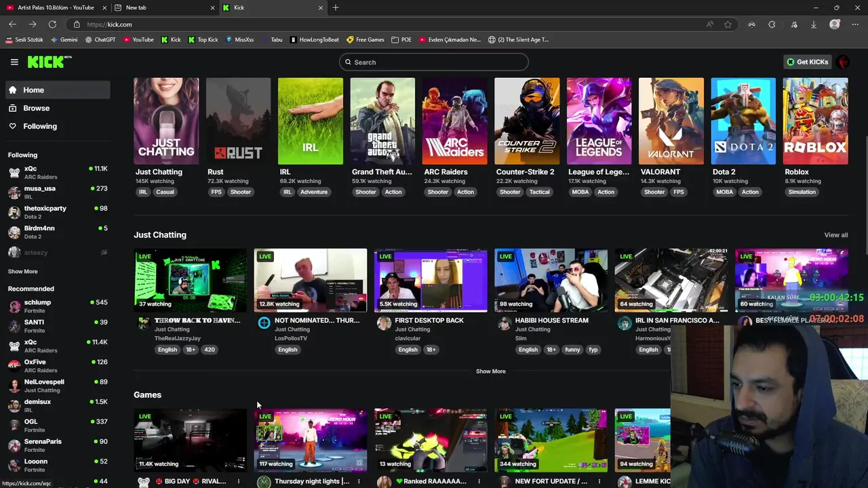Screen dimensions: 868x488
Task: Go back using the browser back arrow
Action: (12, 24)
